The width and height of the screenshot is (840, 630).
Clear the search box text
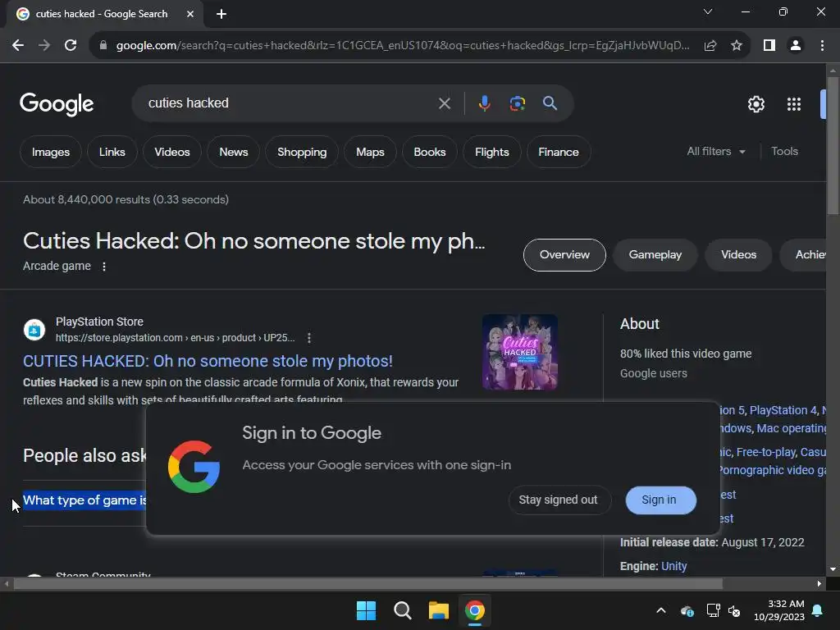pyautogui.click(x=445, y=103)
